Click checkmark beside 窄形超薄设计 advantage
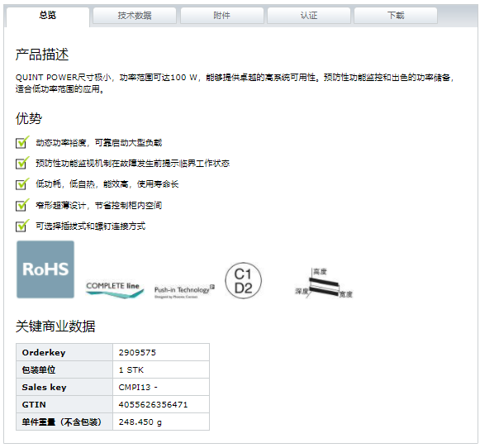Image resolution: width=480 pixels, height=448 pixels. [22, 205]
